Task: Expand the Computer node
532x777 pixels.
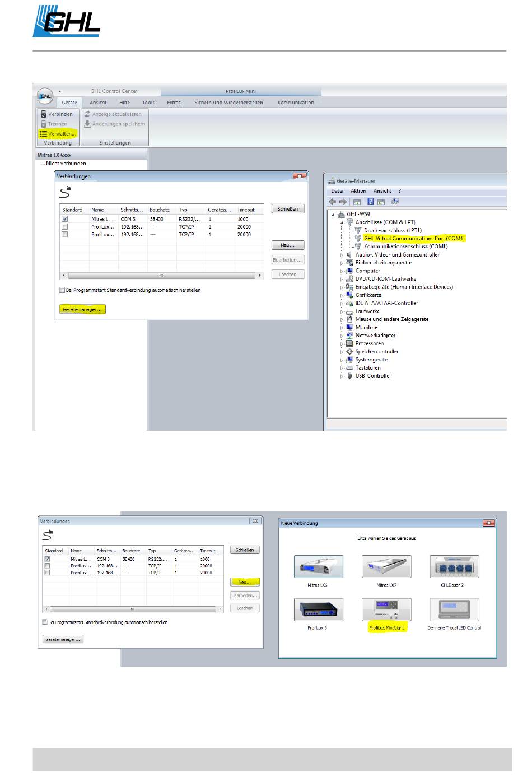Action: coord(342,271)
